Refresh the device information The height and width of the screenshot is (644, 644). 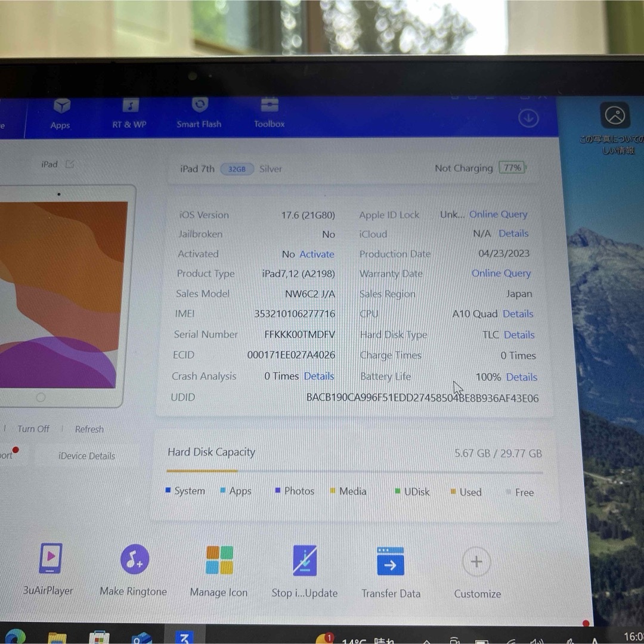[89, 429]
